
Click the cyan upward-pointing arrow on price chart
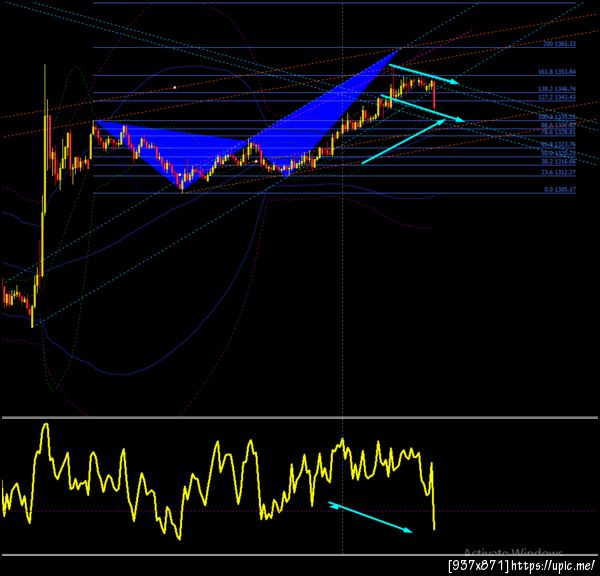coord(404,142)
